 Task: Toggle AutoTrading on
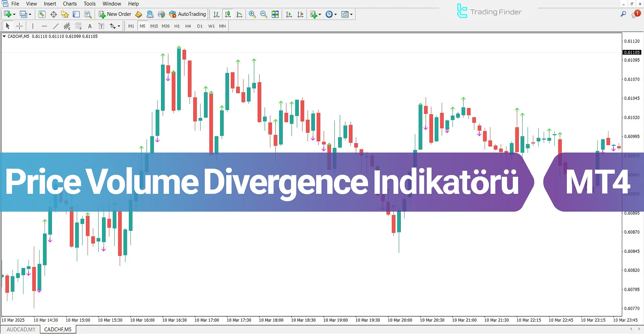tap(188, 14)
